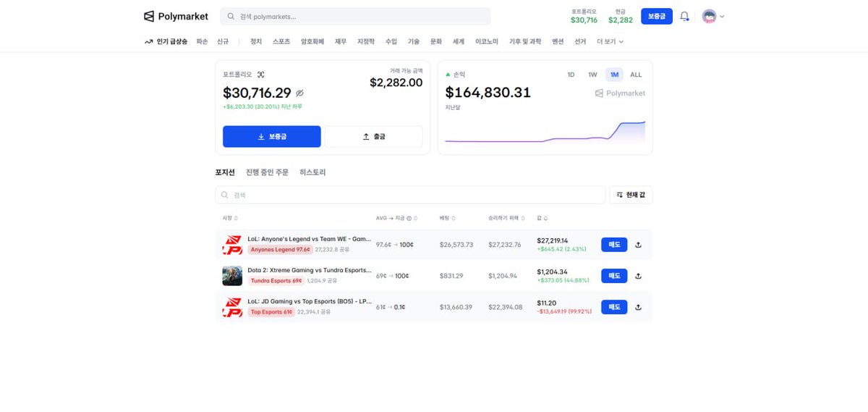Open the 현재 값 sort dropdown
Screen dimensions: 868x412
[x=631, y=195]
